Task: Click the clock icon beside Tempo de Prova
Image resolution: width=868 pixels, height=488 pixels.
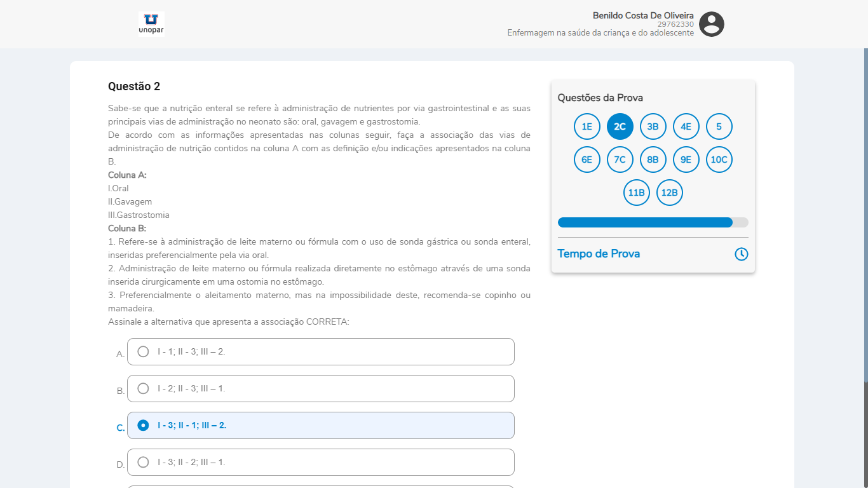Action: 741,254
